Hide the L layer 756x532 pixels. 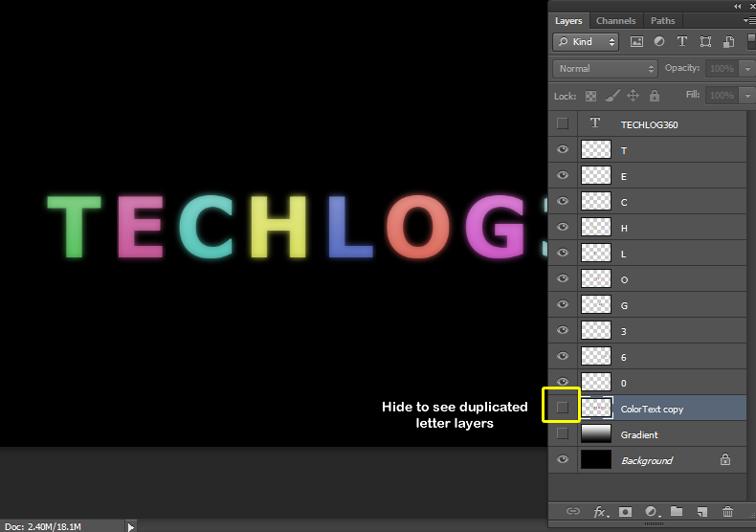[x=562, y=253]
